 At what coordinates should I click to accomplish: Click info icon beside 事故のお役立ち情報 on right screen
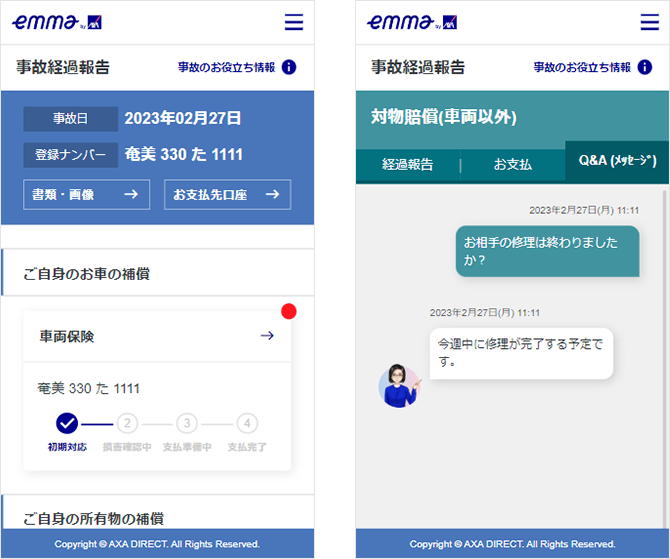tap(645, 67)
